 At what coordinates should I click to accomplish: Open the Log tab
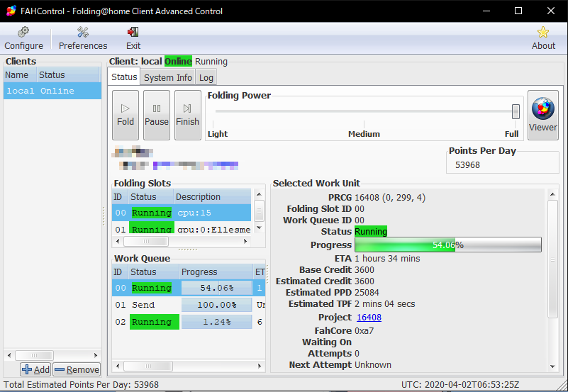206,77
